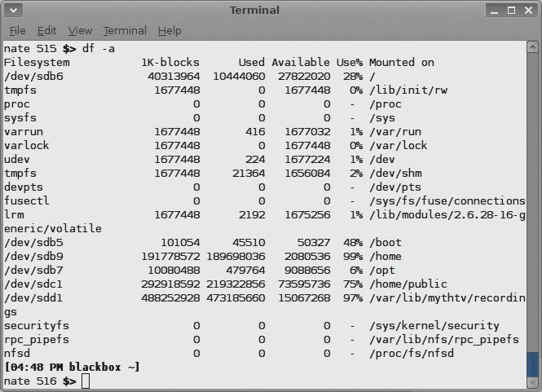Click the 'varlock' filesystem entry
This screenshot has width=542, height=392.
coord(27,146)
